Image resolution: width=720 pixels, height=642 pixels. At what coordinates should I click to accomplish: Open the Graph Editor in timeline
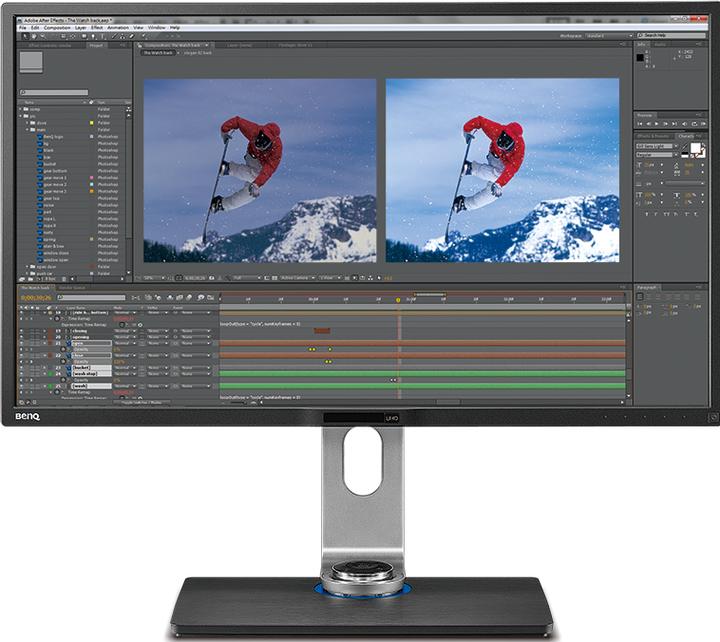(211, 298)
